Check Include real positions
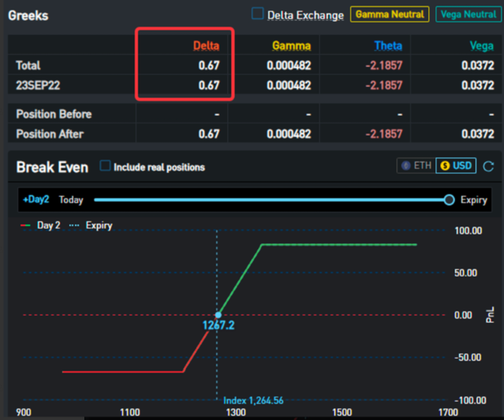 pyautogui.click(x=106, y=167)
